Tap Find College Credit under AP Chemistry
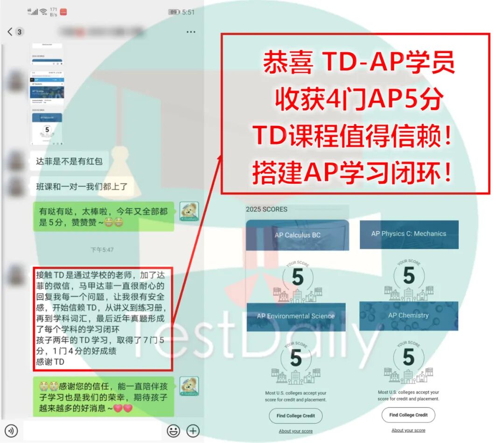 pos(408,415)
